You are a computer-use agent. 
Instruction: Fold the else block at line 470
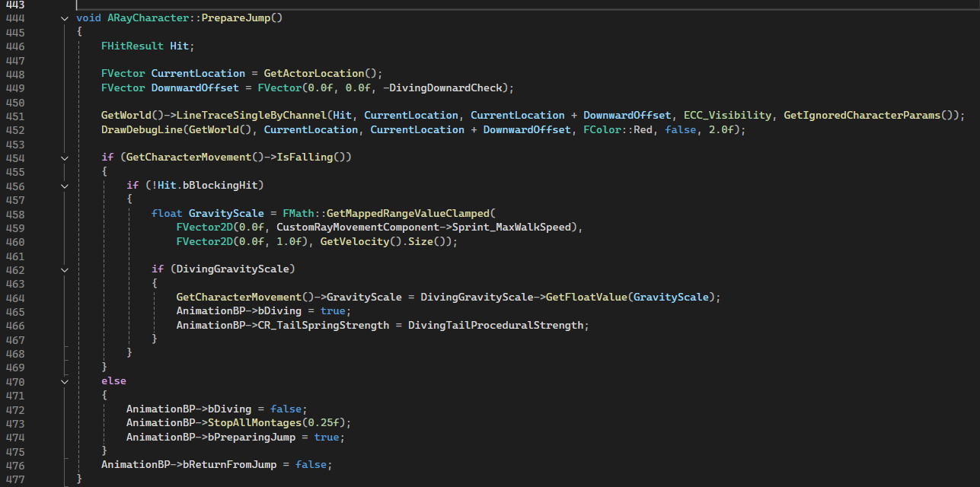(64, 381)
